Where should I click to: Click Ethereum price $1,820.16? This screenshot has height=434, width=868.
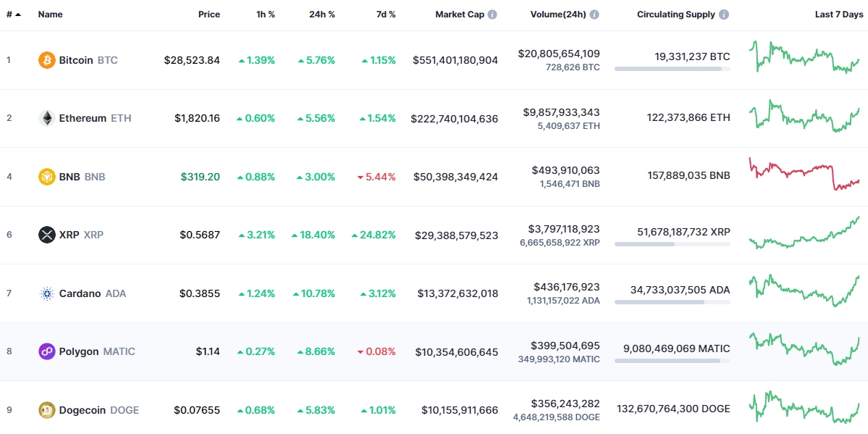pos(197,118)
